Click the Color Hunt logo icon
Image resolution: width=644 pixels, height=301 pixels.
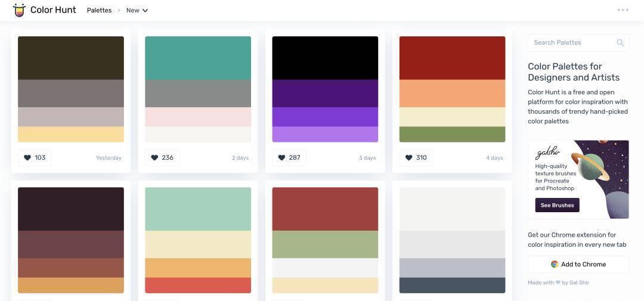tap(19, 10)
